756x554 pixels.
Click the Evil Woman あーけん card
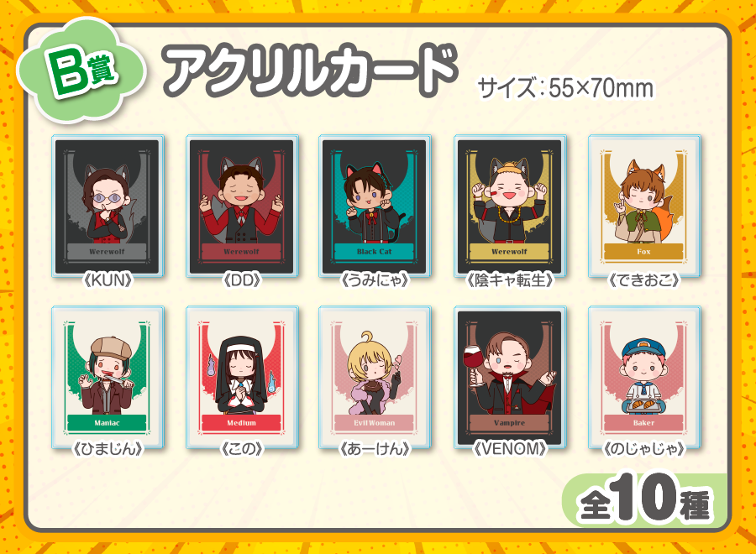(x=375, y=377)
